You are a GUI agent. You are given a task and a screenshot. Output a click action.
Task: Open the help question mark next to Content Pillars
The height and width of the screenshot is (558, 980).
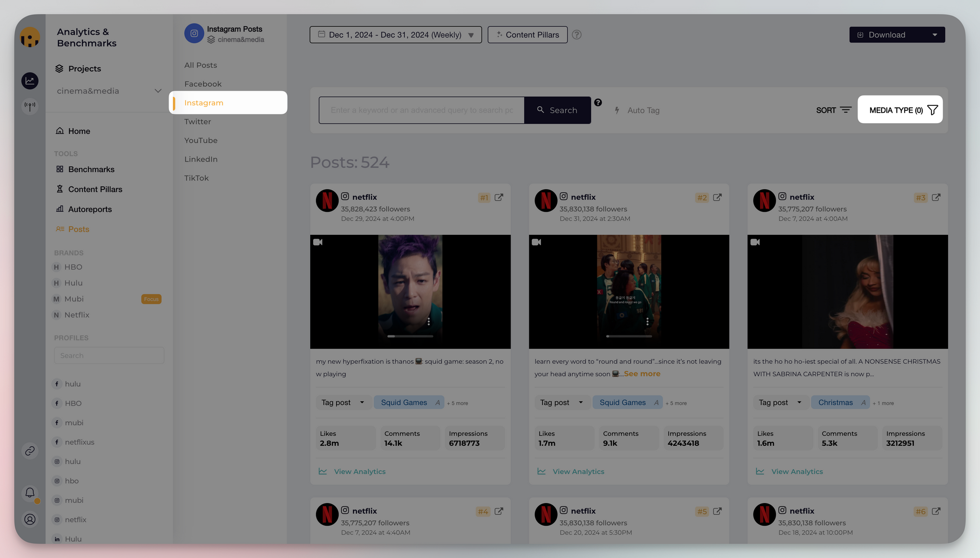(x=577, y=35)
